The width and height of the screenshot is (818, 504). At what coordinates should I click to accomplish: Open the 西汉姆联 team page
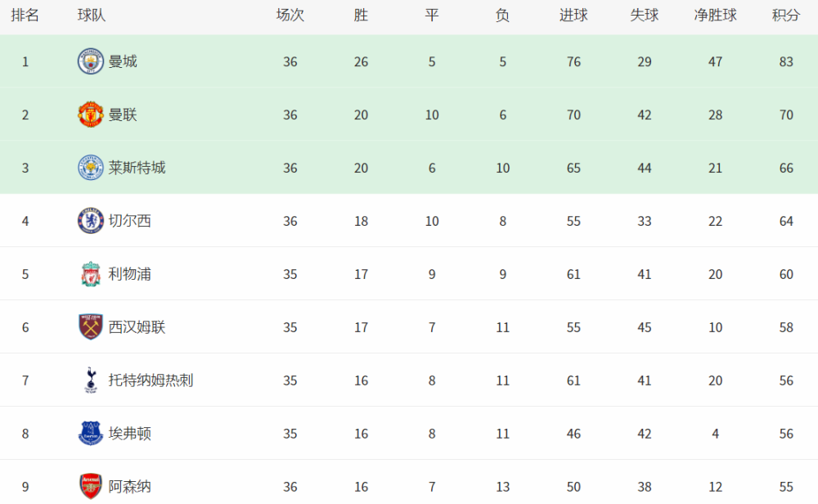coord(137,327)
